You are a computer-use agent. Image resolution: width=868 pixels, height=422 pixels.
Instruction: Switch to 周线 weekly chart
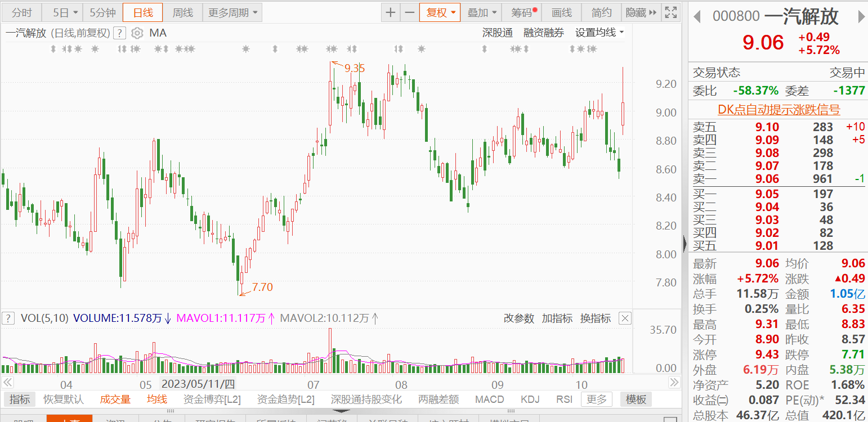182,12
